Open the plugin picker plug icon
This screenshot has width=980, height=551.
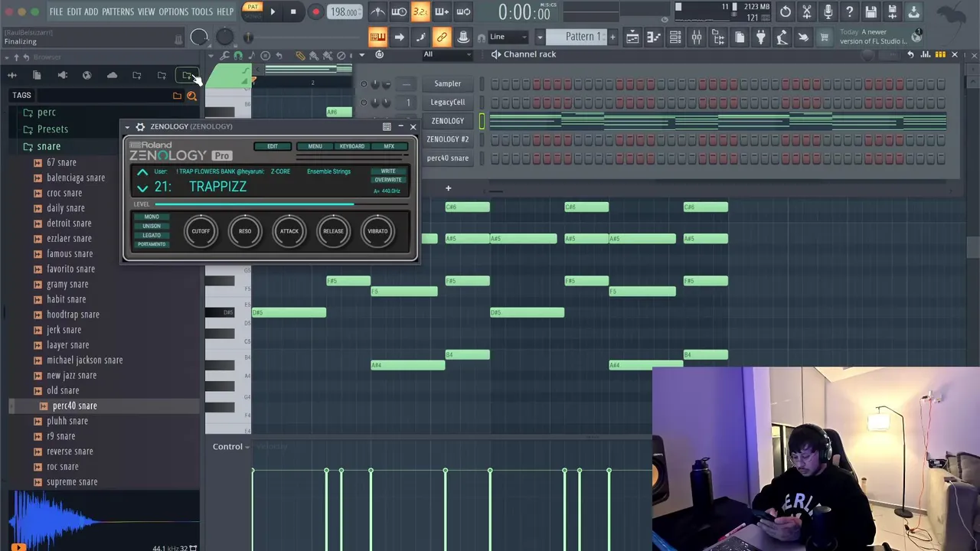760,37
